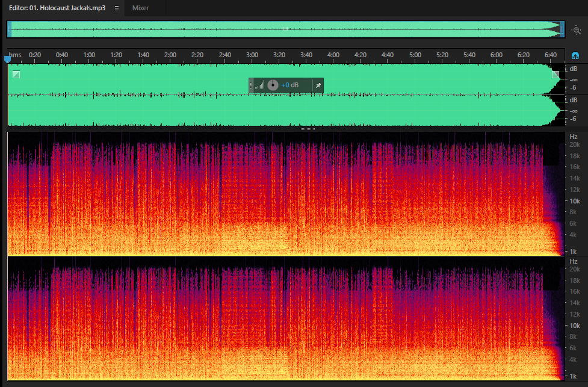Toggle the HUD pin icon
The image size is (588, 387).
coord(318,85)
